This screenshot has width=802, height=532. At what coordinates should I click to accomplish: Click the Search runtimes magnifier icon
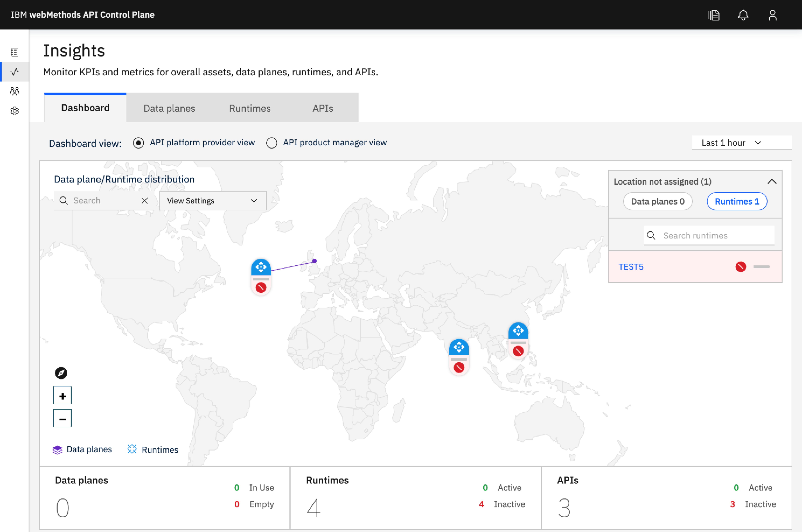pyautogui.click(x=651, y=235)
